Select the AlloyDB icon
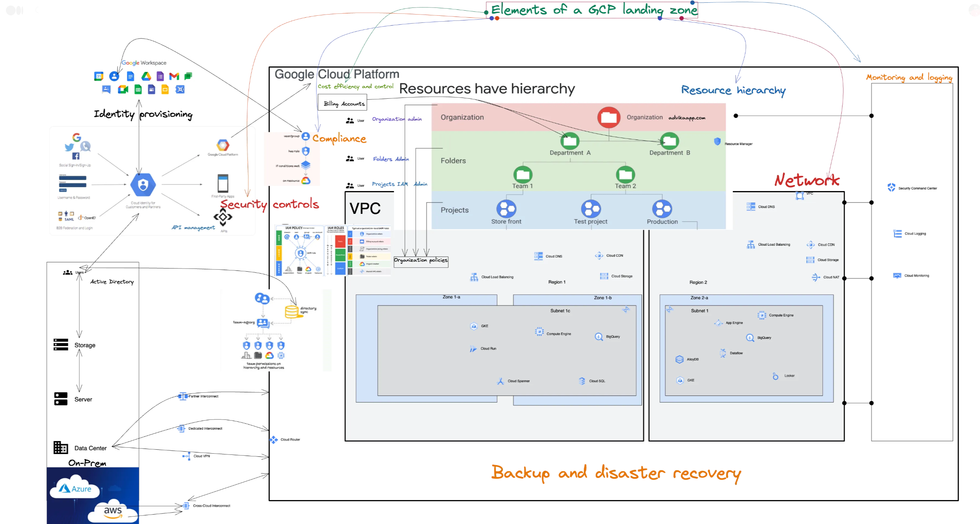980x524 pixels. [680, 359]
